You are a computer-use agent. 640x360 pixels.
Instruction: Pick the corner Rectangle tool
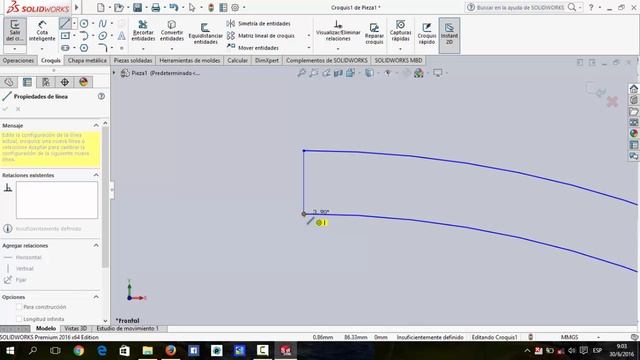click(x=65, y=36)
